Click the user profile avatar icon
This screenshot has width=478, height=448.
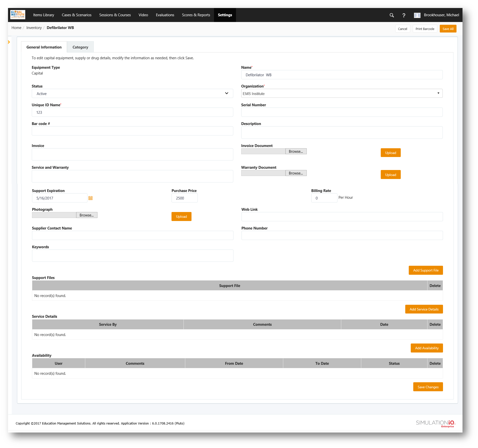(417, 15)
